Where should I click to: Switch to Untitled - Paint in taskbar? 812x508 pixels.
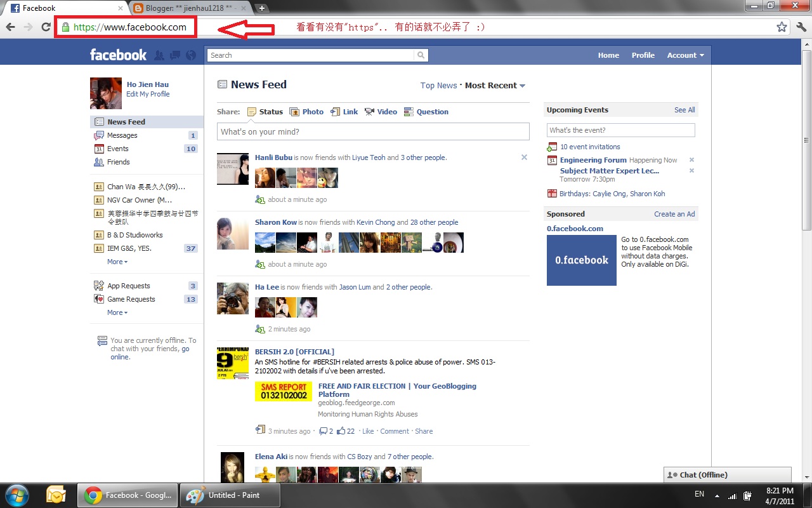pyautogui.click(x=230, y=495)
